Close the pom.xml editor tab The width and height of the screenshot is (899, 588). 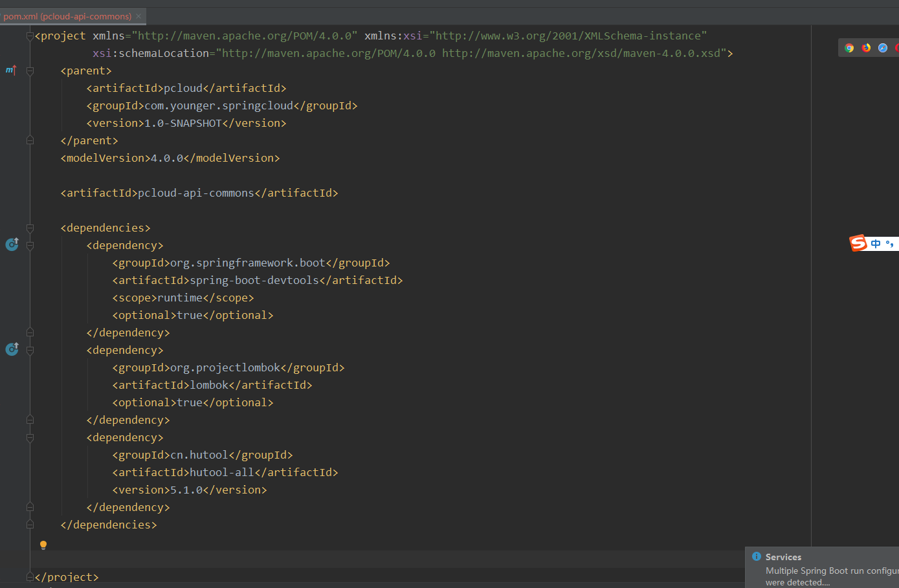139,16
